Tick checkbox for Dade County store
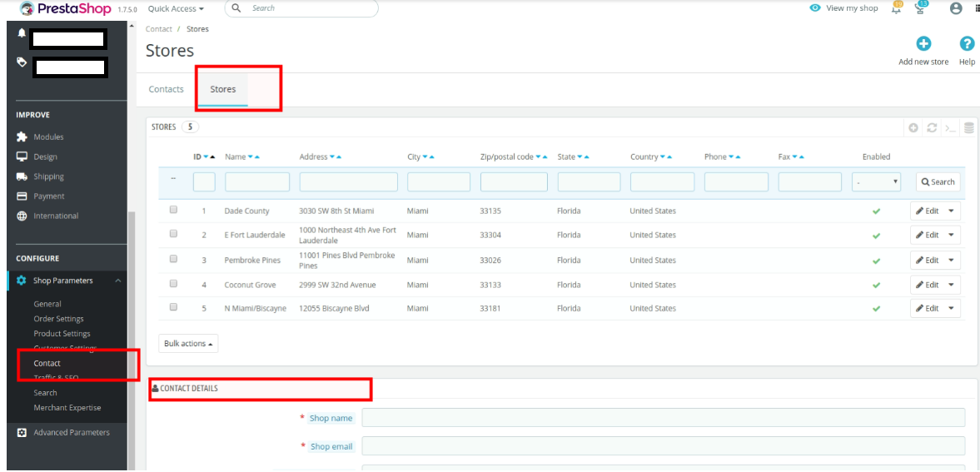This screenshot has width=980, height=472. 174,210
